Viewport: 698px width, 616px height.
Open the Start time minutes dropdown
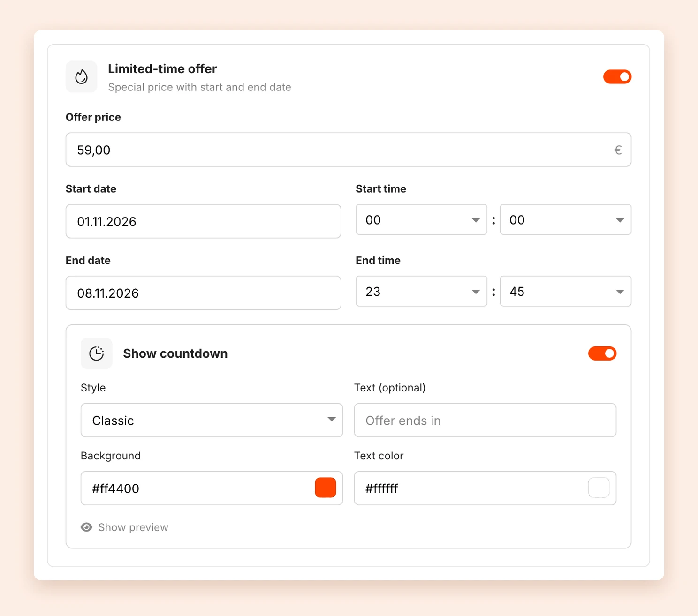pyautogui.click(x=565, y=219)
